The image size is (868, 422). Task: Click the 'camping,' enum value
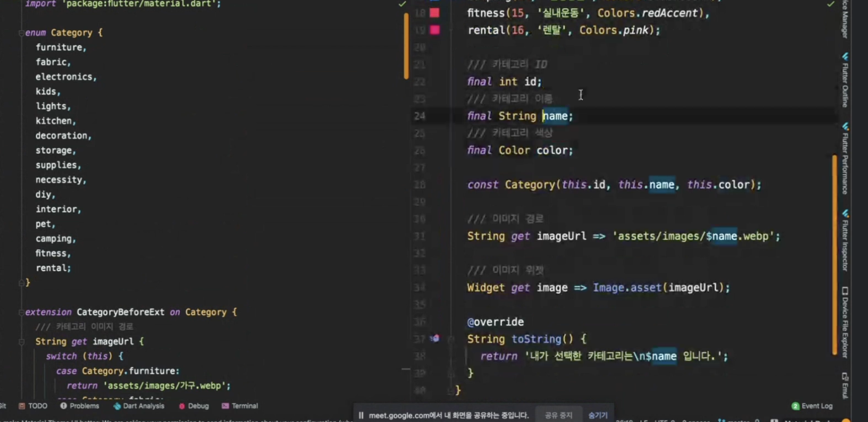(x=55, y=239)
